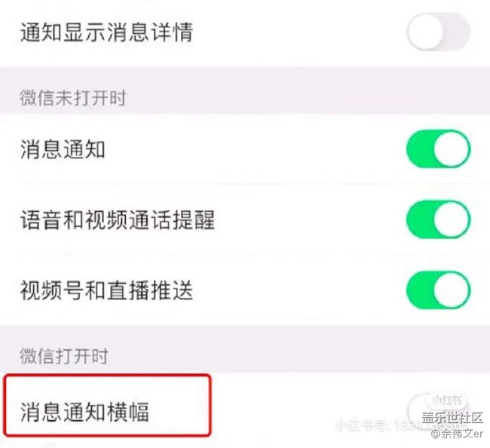The image size is (490, 448).
Task: Tap the 视频号和直播推送 label text
Action: click(x=106, y=290)
